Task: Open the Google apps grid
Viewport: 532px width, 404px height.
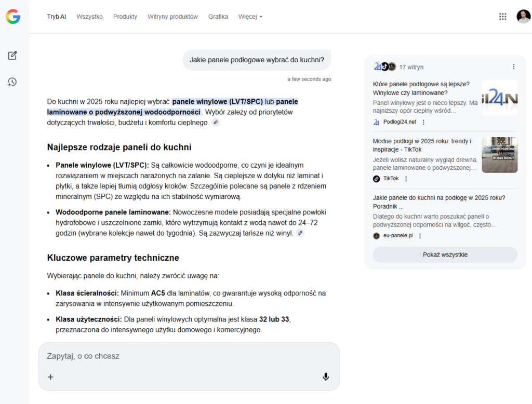Action: coord(502,17)
